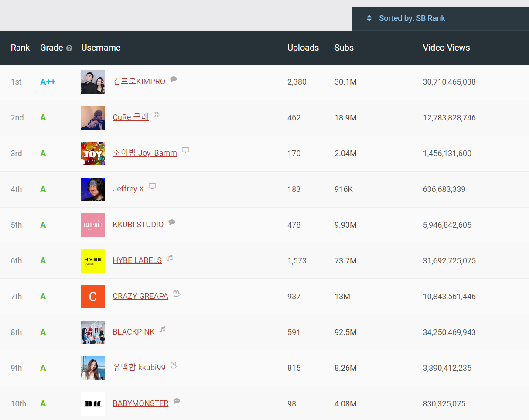This screenshot has width=529, height=420.
Task: Click the sort arrows icon beside Sorted by
Action: point(369,18)
